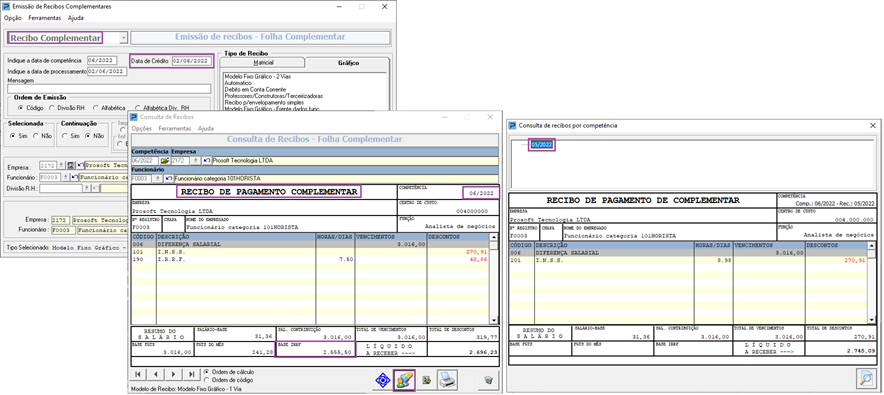Click magnifier icon in competência window
The height and width of the screenshot is (395, 884).
867,379
